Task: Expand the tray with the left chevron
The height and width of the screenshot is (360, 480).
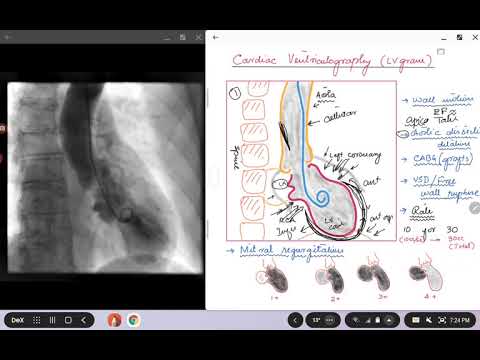Action: 295,320
